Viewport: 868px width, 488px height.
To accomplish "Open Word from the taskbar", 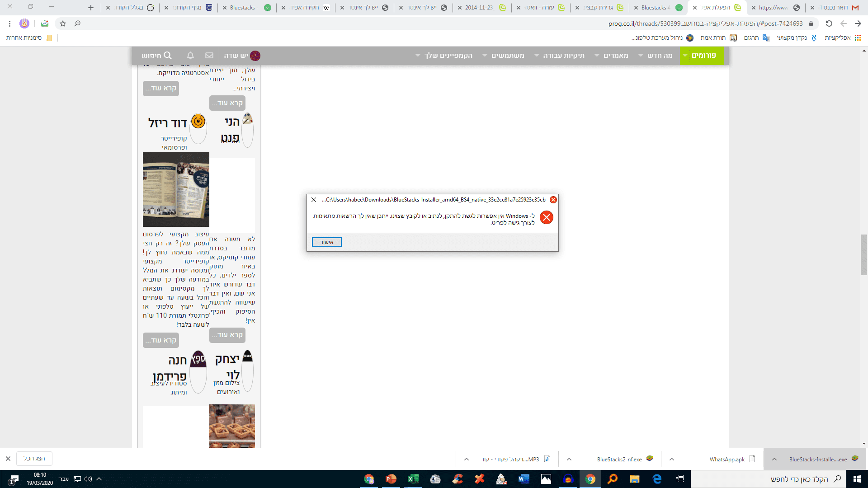I will click(x=524, y=479).
